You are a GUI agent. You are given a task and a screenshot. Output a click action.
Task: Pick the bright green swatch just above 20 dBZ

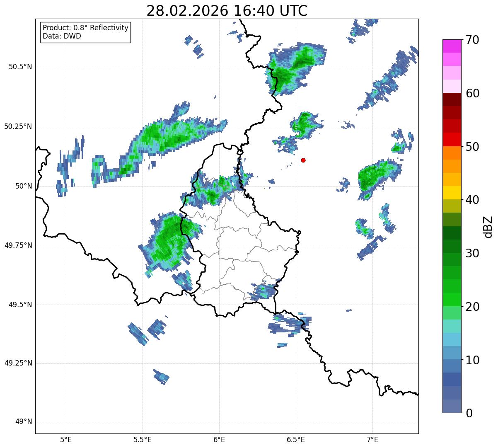(452, 299)
